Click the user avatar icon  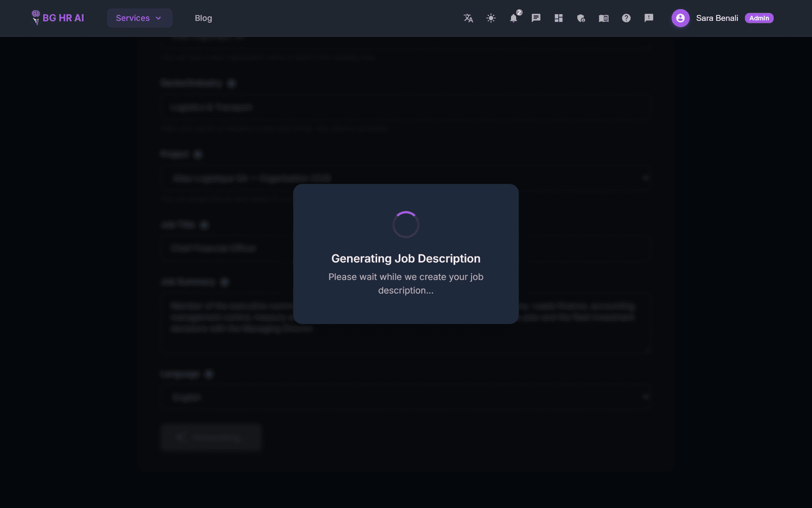[681, 18]
